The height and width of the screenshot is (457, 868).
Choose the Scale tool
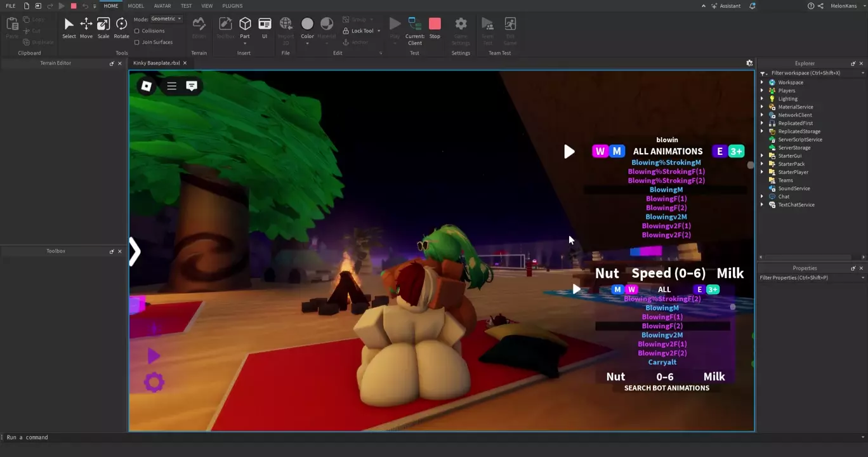[x=103, y=28]
